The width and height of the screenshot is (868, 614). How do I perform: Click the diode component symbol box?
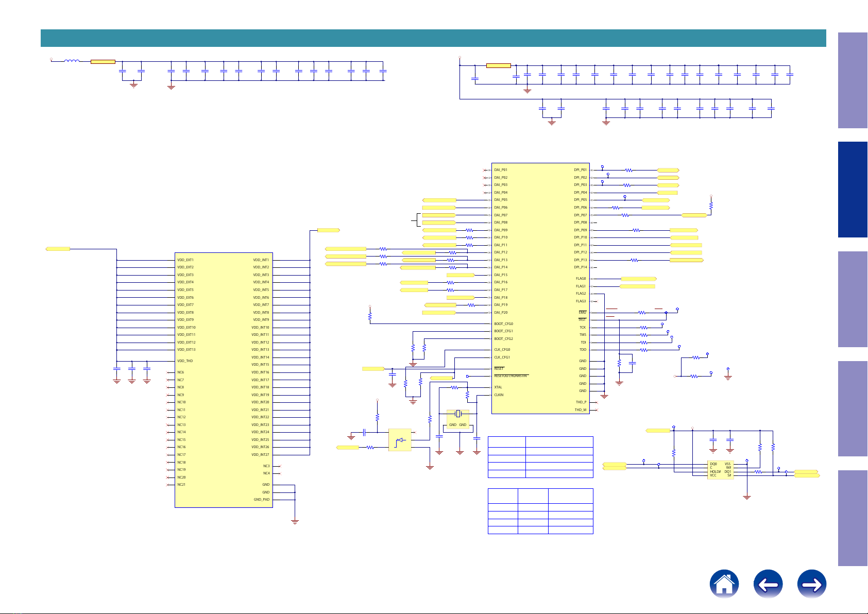pyautogui.click(x=400, y=440)
